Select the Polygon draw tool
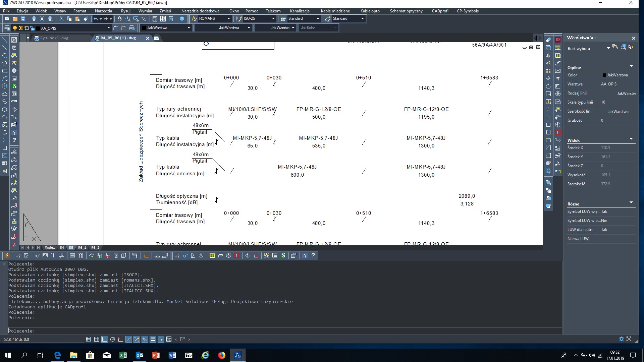The height and width of the screenshot is (362, 644). click(5, 63)
